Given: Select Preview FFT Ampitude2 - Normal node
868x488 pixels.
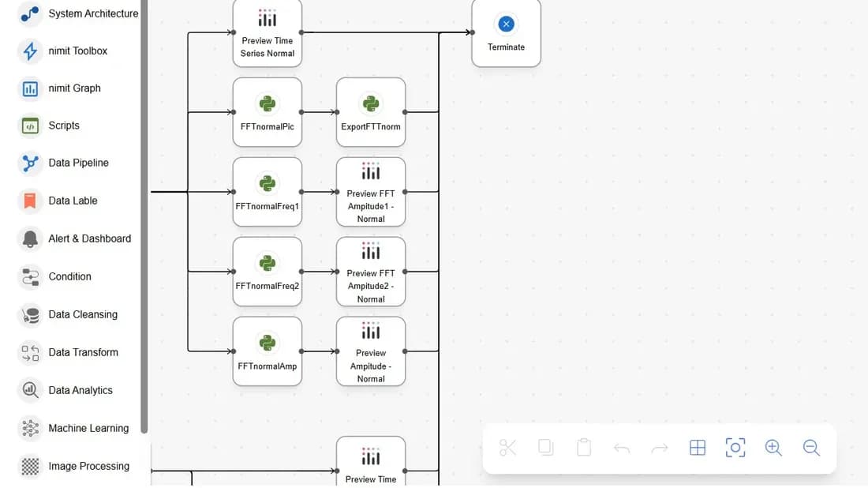Looking at the screenshot, I should [x=371, y=272].
